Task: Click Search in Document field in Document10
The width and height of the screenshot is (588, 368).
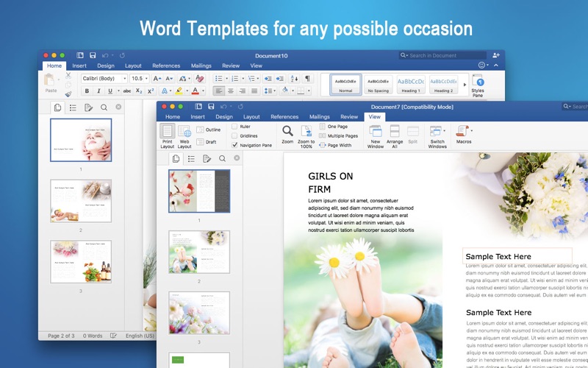Action: click(442, 55)
